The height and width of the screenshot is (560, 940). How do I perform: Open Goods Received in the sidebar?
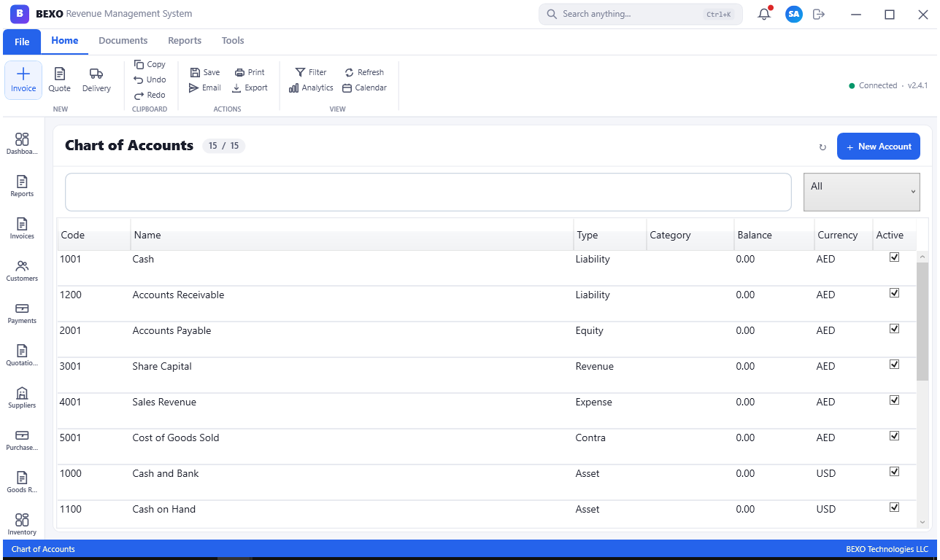(x=22, y=482)
